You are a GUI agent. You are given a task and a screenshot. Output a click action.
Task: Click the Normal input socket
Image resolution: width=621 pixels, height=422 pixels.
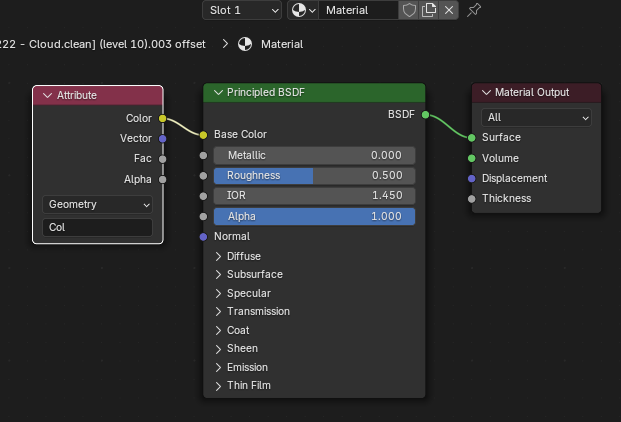click(203, 237)
